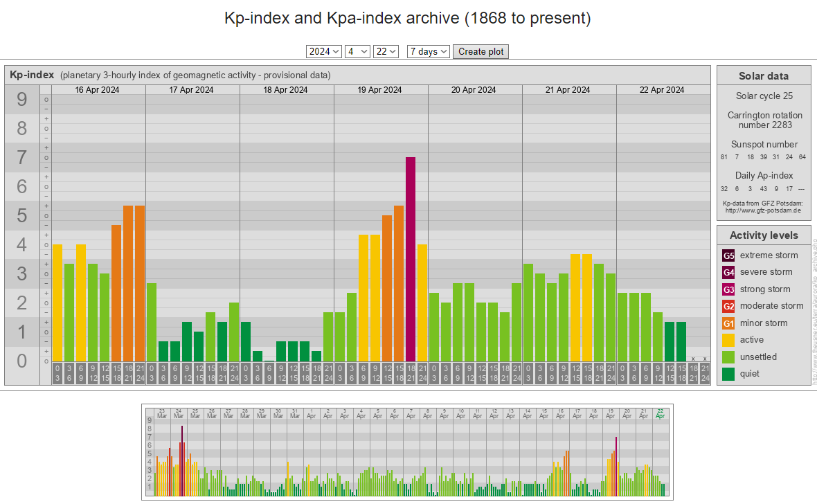Click the 16 Apr 2024 date header
Screen dimensions: 817x504
[x=97, y=89]
